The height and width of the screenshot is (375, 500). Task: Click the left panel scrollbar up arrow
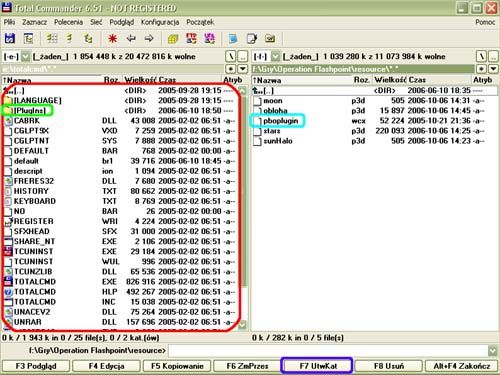tap(243, 91)
